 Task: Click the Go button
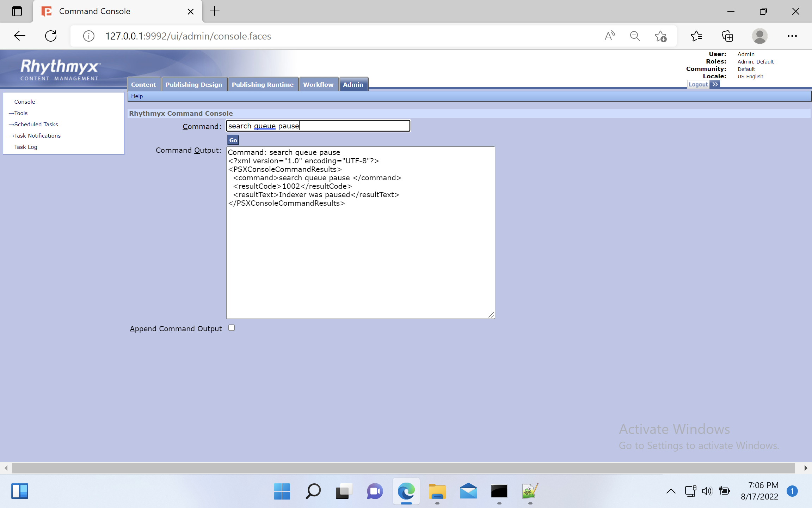pyautogui.click(x=233, y=140)
